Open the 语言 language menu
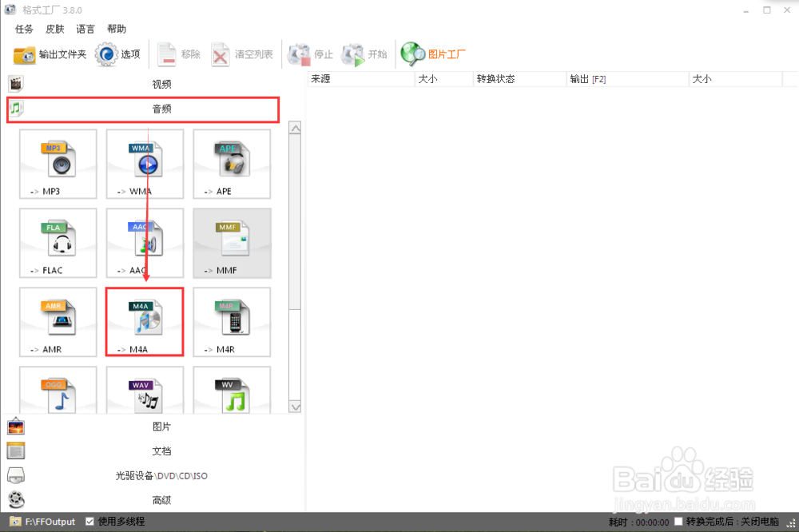The image size is (799, 532). pos(85,29)
